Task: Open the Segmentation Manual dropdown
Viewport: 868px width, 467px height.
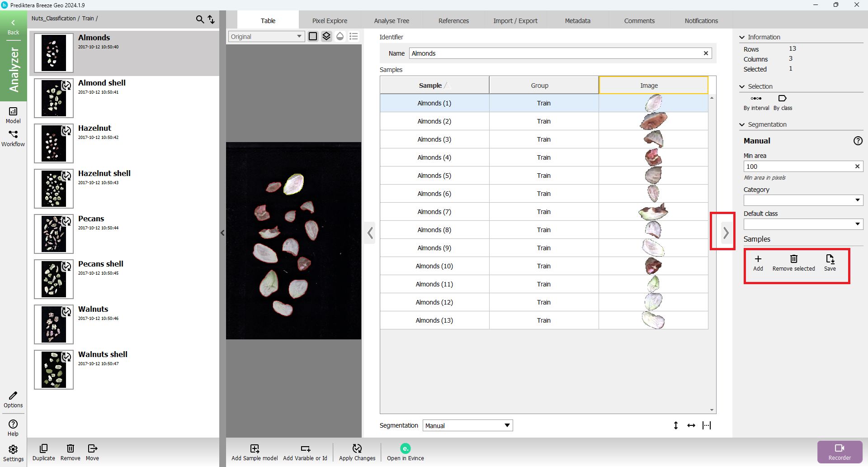Action: [x=467, y=425]
